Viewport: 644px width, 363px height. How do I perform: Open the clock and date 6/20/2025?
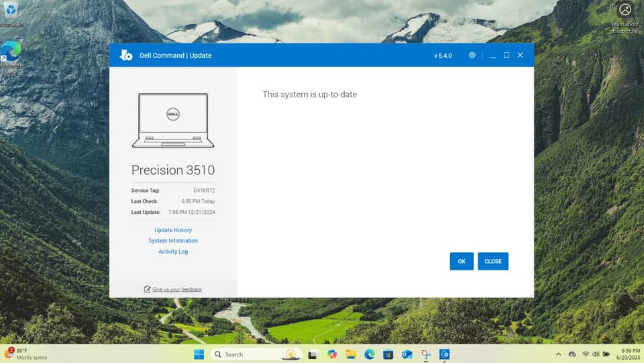(628, 354)
